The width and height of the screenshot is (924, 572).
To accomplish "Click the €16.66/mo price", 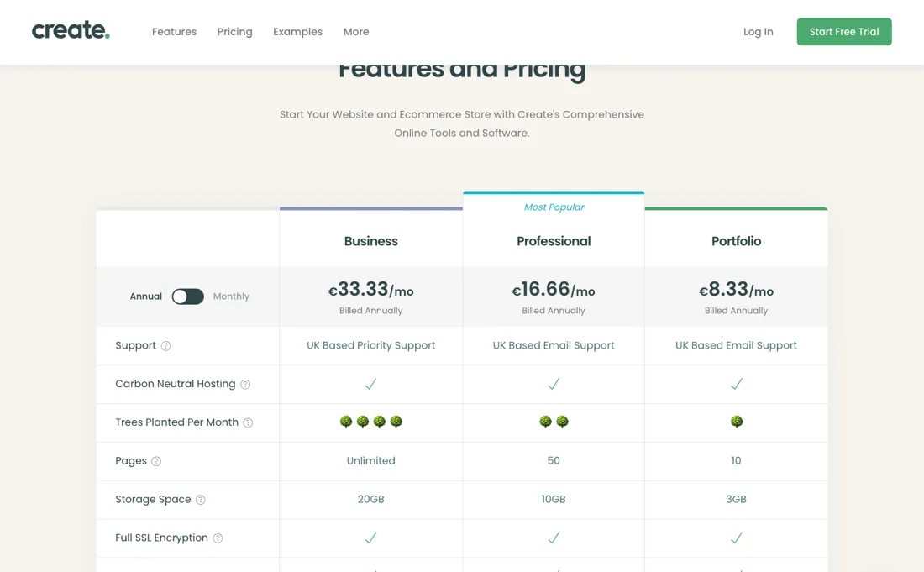I will point(554,289).
